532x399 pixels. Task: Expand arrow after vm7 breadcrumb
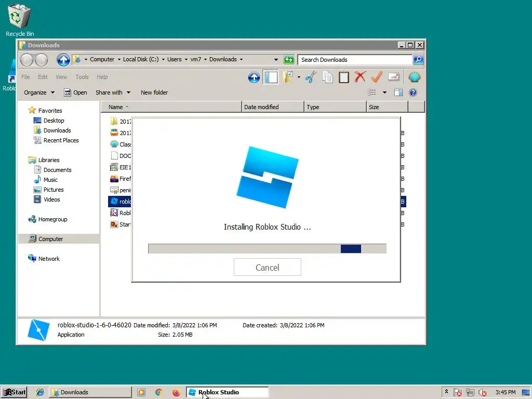(x=205, y=60)
